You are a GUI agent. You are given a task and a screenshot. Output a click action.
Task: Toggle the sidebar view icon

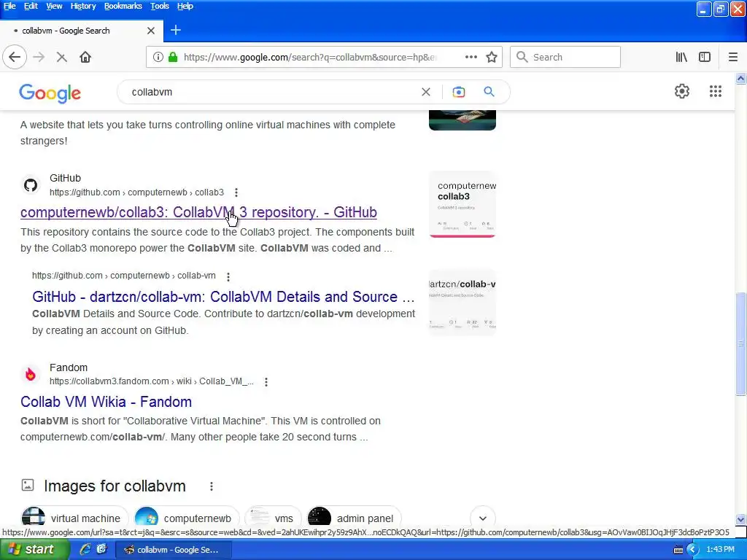pyautogui.click(x=705, y=57)
